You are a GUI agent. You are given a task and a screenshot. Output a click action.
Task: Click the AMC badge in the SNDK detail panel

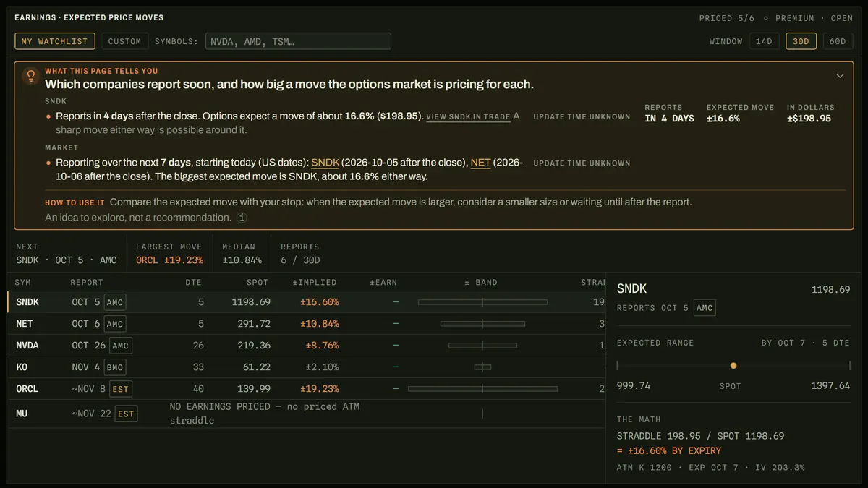click(705, 308)
